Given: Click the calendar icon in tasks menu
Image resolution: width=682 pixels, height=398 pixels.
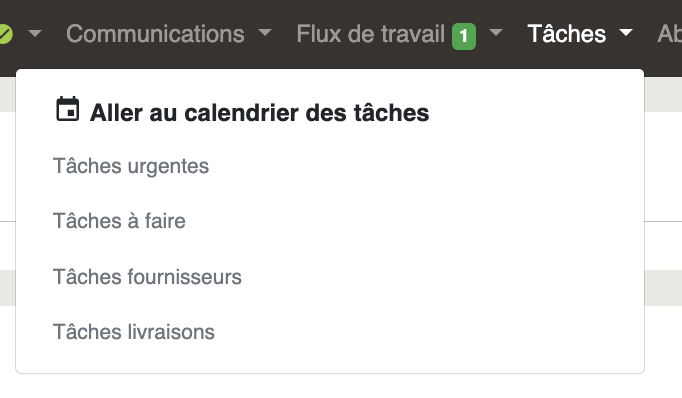Looking at the screenshot, I should pos(67,109).
